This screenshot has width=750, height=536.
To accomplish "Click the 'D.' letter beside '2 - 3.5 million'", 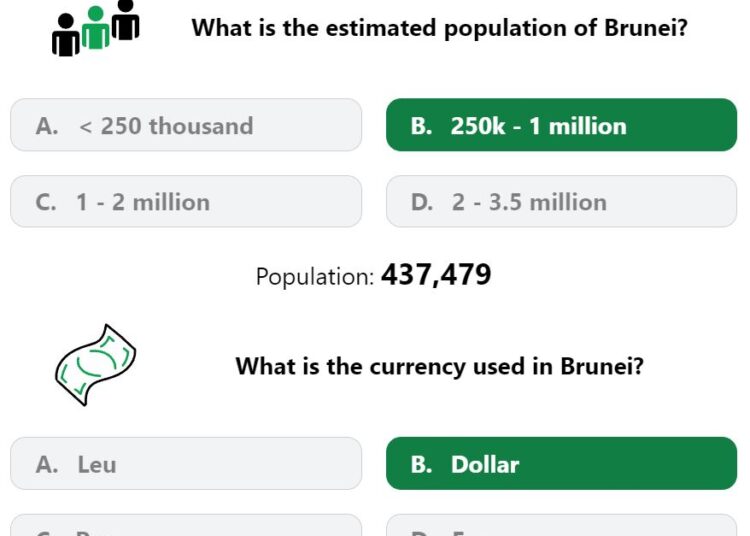I will 422,202.
